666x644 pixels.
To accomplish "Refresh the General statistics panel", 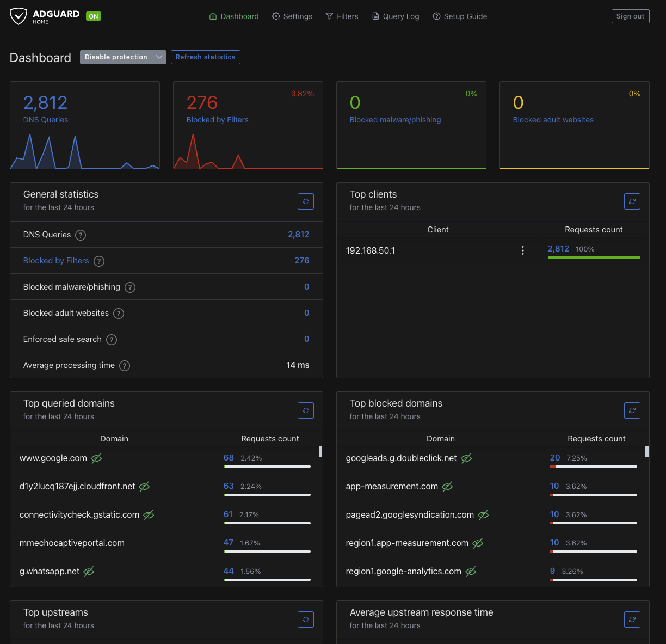I will click(x=306, y=201).
